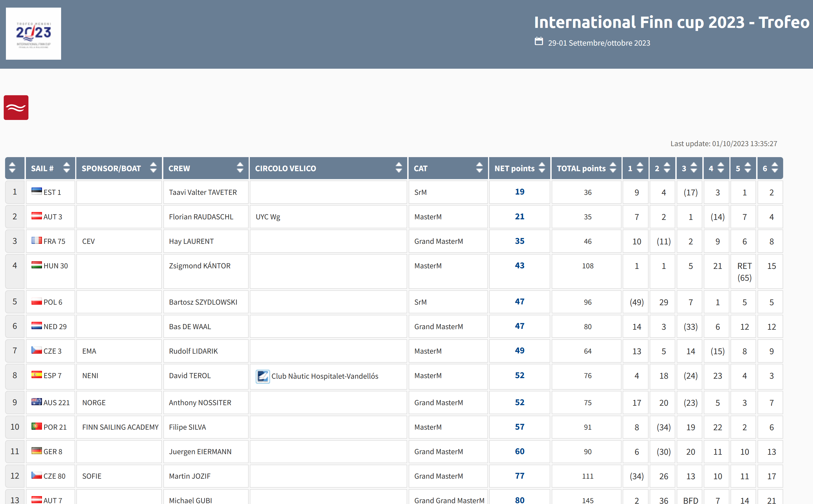
Task: Click net points 77 for CZE 80
Action: tap(519, 476)
